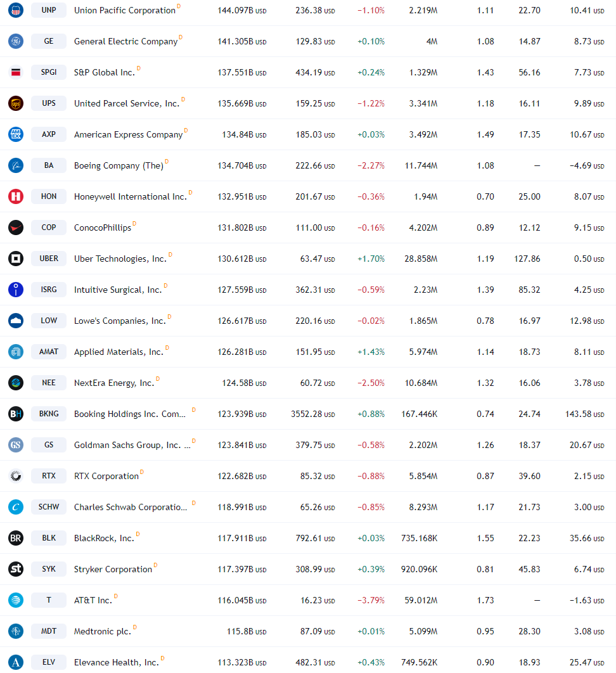Click the Boeing logo icon
Viewport: 616px width, 673px height.
click(16, 165)
